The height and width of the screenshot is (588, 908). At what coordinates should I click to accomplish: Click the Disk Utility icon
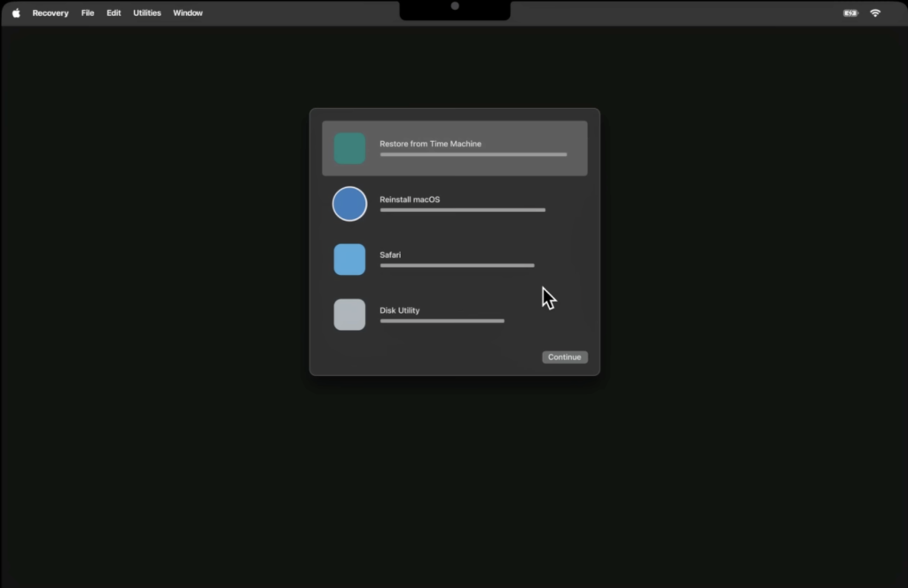point(349,314)
